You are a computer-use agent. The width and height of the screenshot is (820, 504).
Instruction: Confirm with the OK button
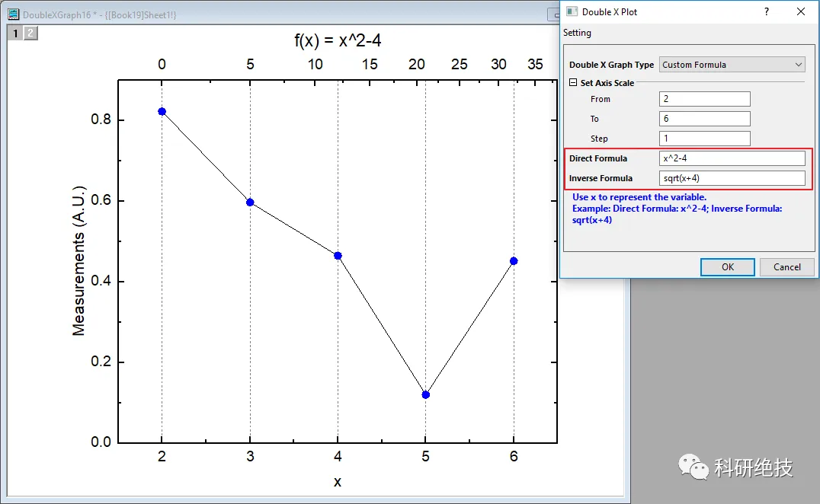[728, 267]
